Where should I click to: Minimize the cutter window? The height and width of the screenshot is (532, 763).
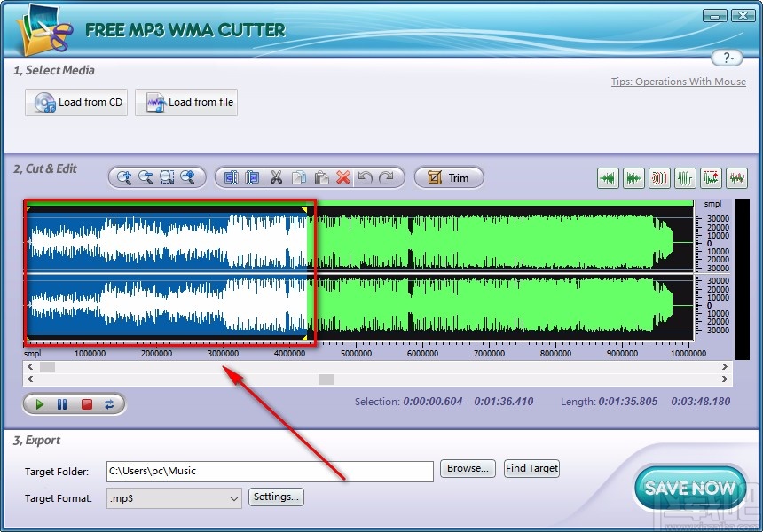point(715,16)
